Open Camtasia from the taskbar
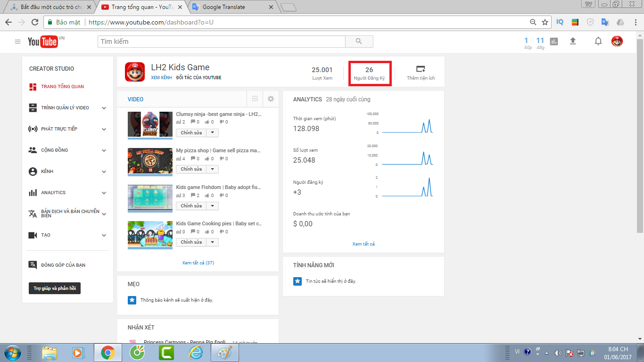 tap(166, 352)
